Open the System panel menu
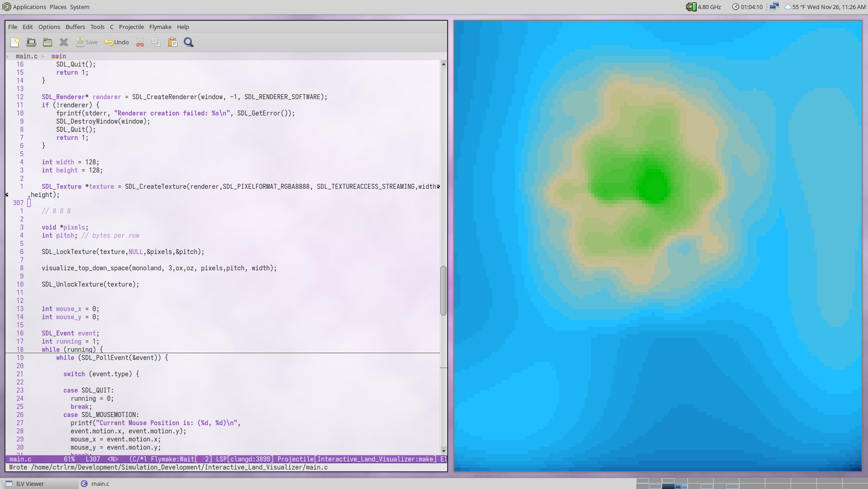The width and height of the screenshot is (868, 489). tap(80, 7)
